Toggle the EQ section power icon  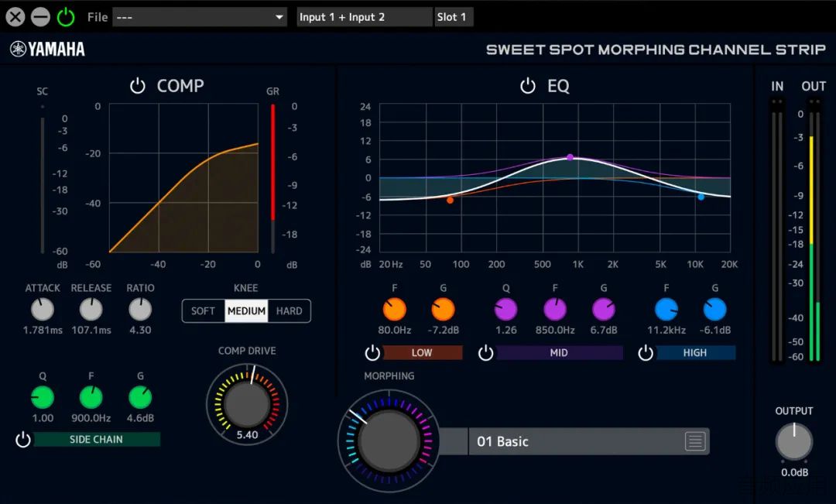pos(528,86)
